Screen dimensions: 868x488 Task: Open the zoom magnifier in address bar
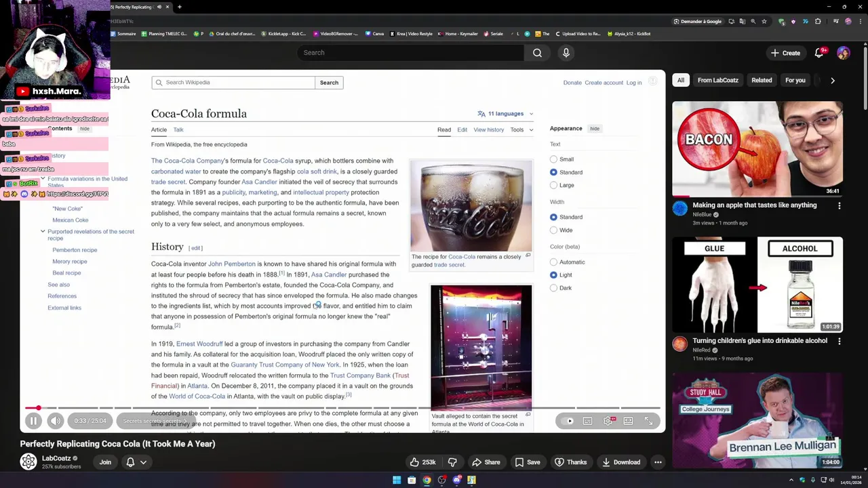753,21
